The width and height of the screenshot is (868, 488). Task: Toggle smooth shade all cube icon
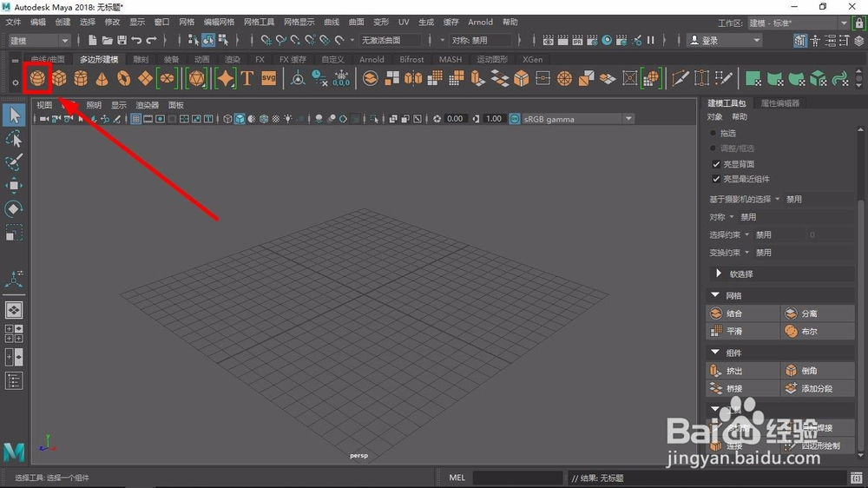[x=240, y=119]
